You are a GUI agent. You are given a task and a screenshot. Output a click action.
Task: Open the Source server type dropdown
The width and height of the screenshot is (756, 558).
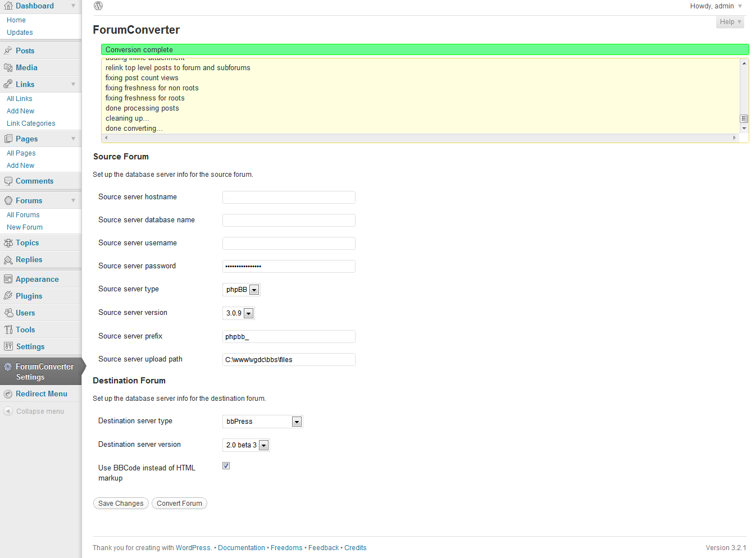242,290
